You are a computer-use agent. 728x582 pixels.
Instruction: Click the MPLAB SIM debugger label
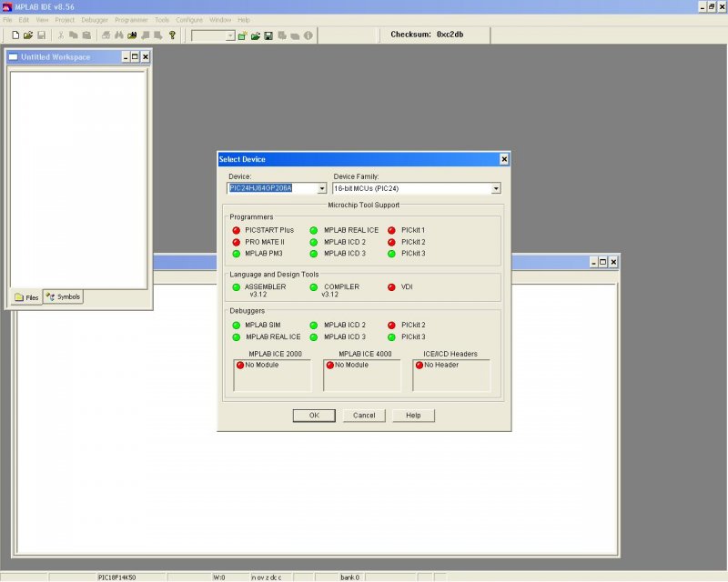point(263,325)
